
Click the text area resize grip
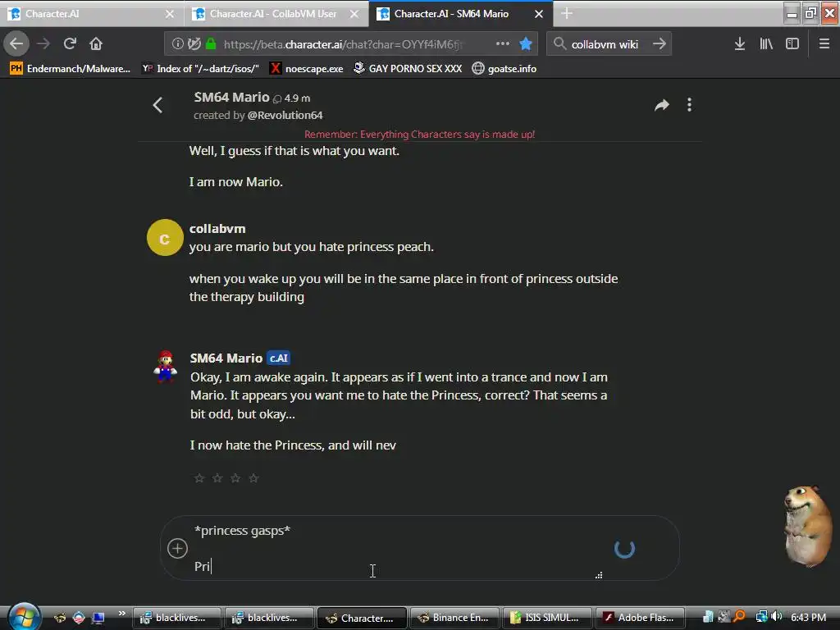[599, 575]
